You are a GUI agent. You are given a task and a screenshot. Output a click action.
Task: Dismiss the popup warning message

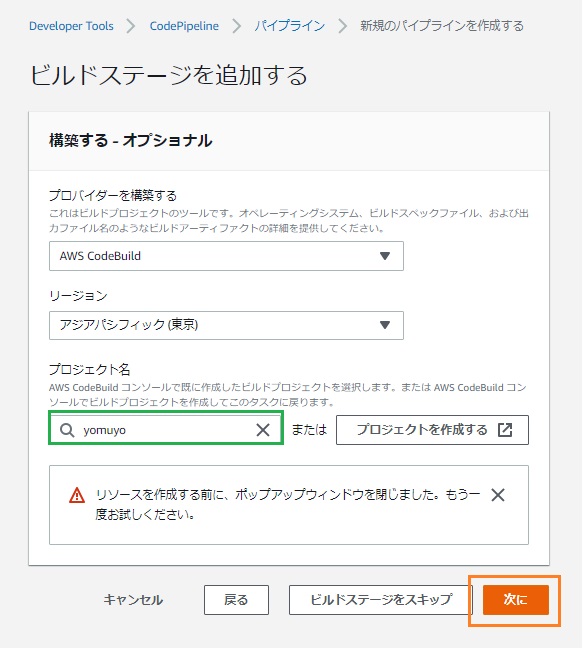click(498, 495)
